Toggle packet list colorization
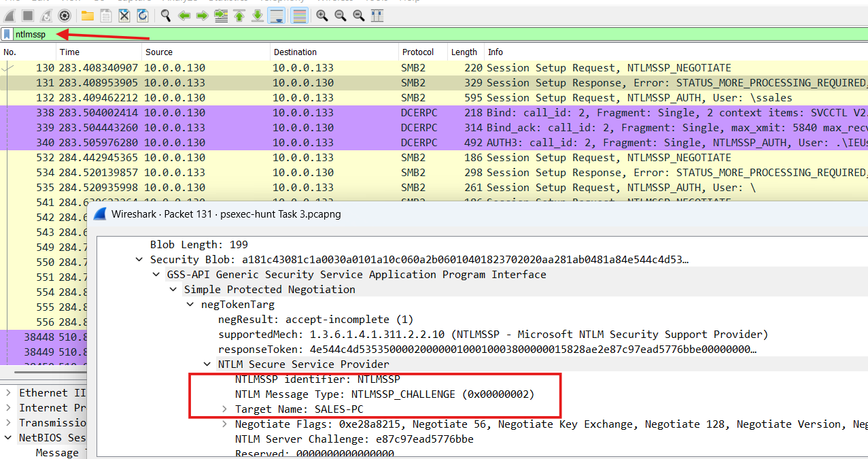This screenshot has width=868, height=459. pos(298,15)
